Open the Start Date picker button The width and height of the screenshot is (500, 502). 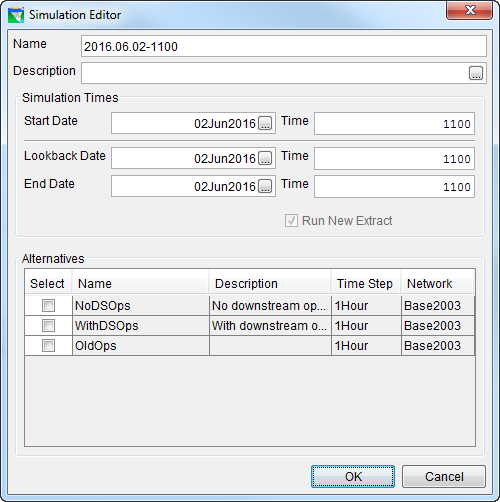coord(265,123)
